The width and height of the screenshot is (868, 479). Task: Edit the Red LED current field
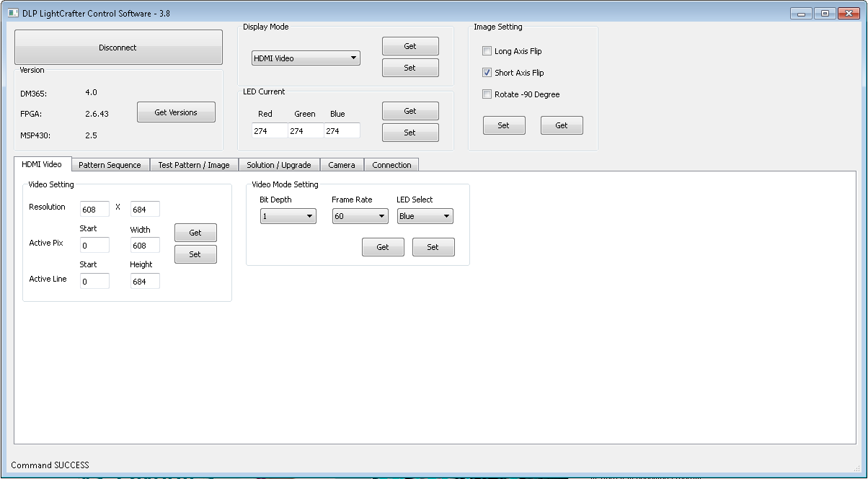[x=270, y=131]
